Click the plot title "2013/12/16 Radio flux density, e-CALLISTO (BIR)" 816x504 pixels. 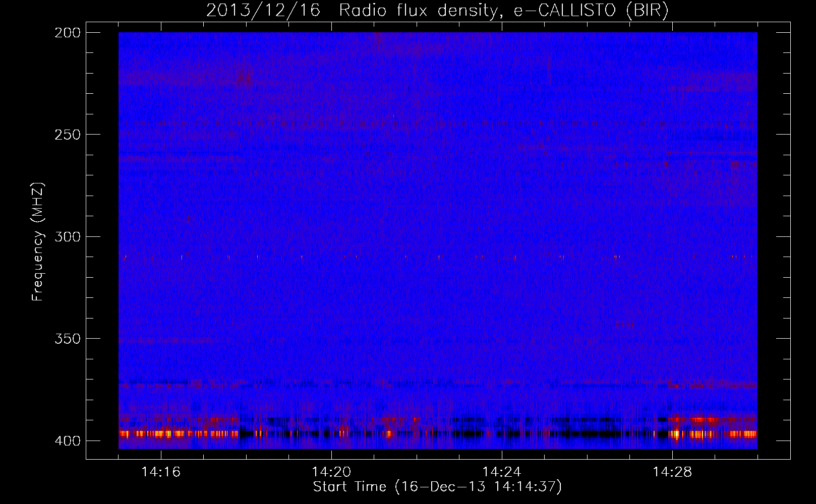coord(437,10)
